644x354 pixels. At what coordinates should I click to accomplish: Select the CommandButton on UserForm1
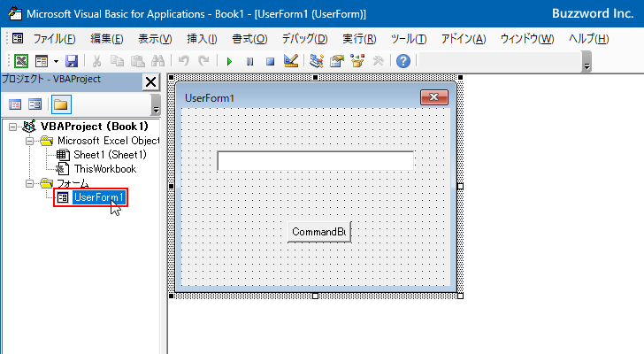(319, 232)
